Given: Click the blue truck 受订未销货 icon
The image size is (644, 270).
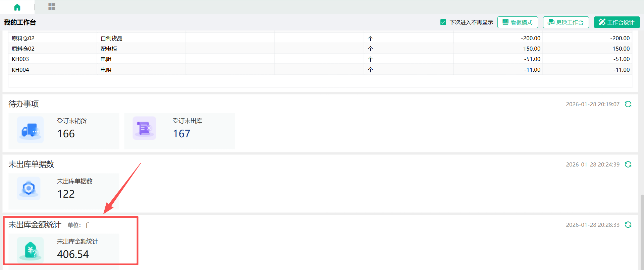Looking at the screenshot, I should click(30, 130).
